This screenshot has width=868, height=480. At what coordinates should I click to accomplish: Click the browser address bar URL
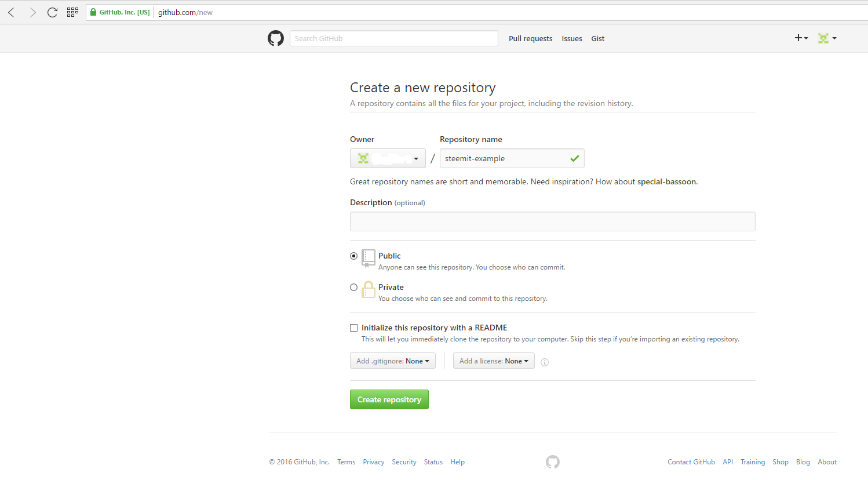pos(185,12)
